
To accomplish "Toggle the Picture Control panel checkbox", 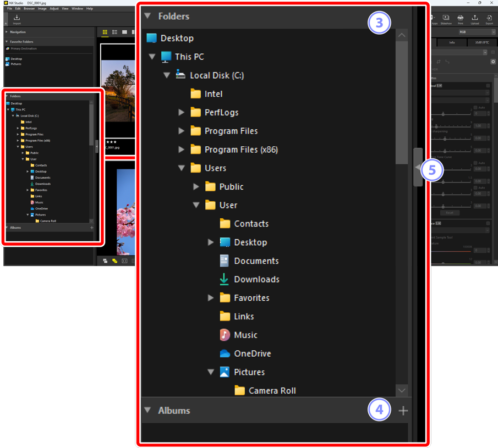I will pyautogui.click(x=488, y=86).
